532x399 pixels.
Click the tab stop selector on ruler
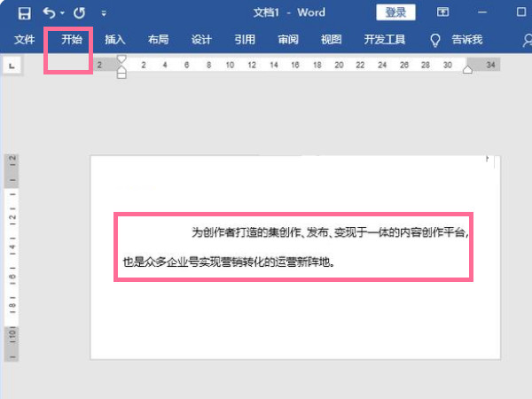pyautogui.click(x=12, y=65)
